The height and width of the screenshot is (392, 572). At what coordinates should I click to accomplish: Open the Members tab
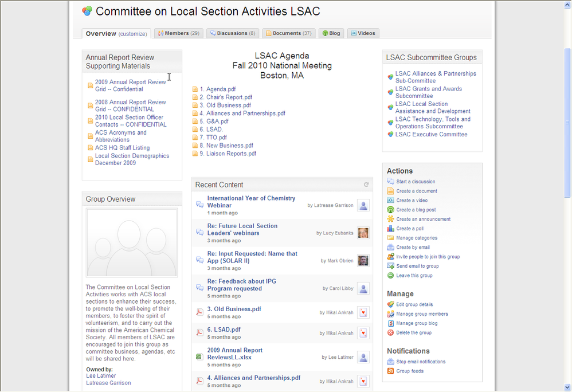click(x=178, y=33)
